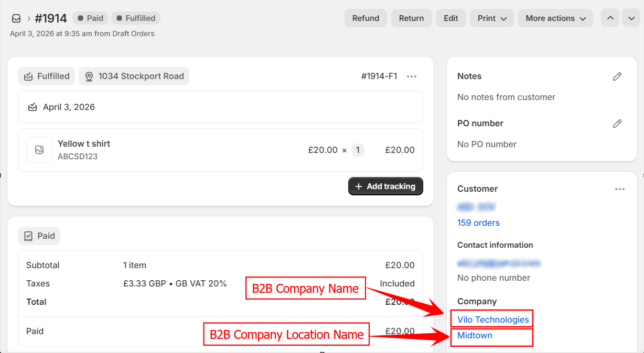Edit PO number with pencil icon
This screenshot has height=353, width=644.
pos(617,124)
